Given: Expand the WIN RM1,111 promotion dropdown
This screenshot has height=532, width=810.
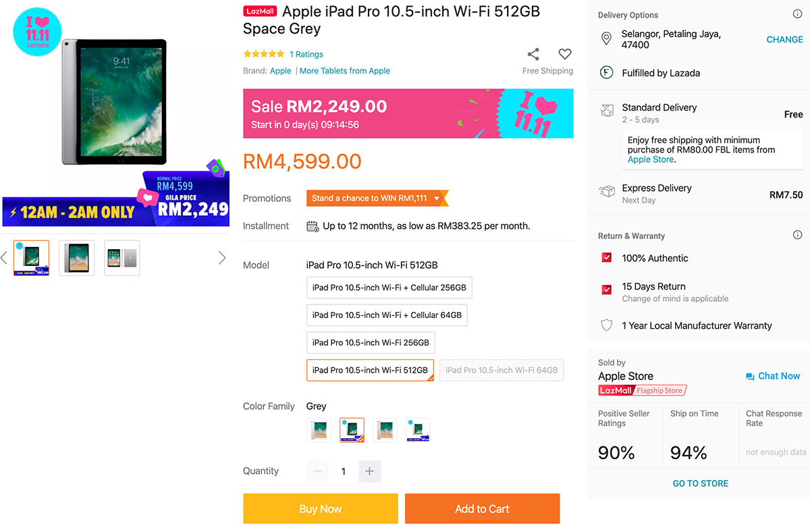Looking at the screenshot, I should click(437, 198).
